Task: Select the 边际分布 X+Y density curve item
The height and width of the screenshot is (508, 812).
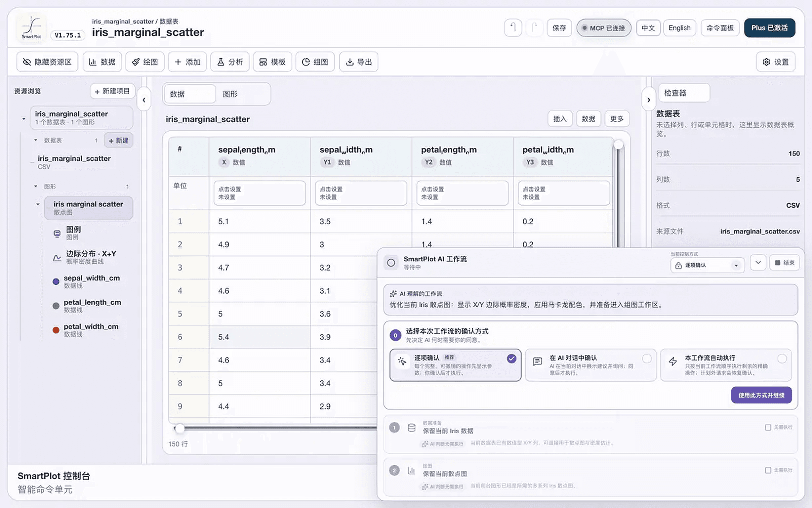Action: pyautogui.click(x=91, y=257)
